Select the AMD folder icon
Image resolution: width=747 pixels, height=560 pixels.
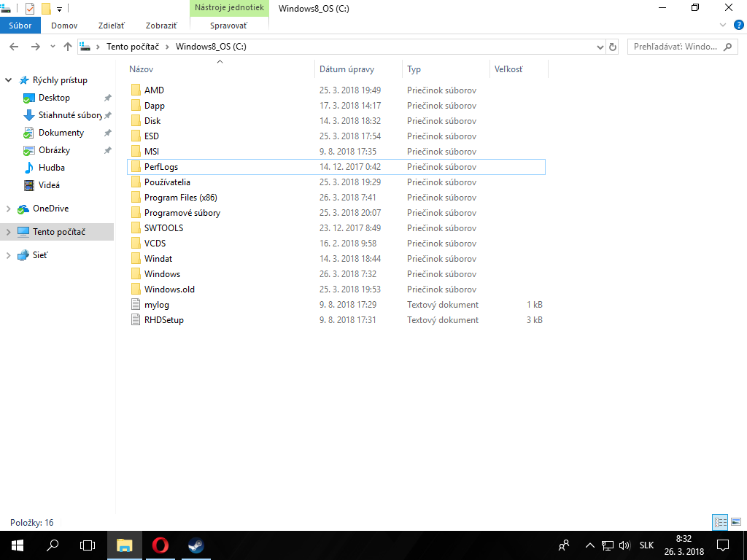[x=136, y=90]
